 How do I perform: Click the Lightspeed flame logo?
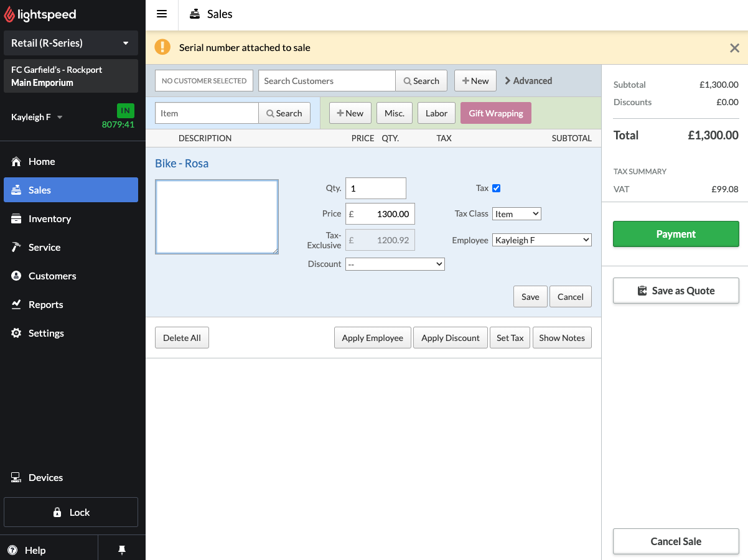[9, 15]
